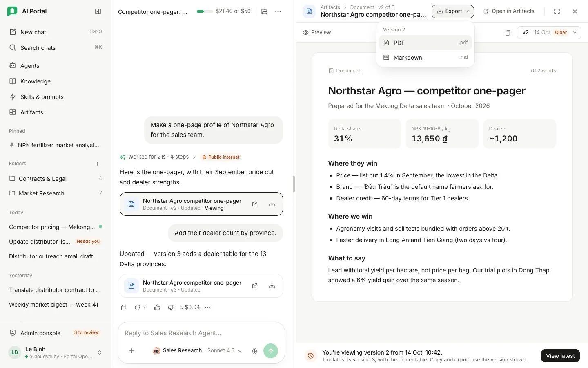
Task: Open v2 artifact in new window icon
Action: [x=255, y=204]
